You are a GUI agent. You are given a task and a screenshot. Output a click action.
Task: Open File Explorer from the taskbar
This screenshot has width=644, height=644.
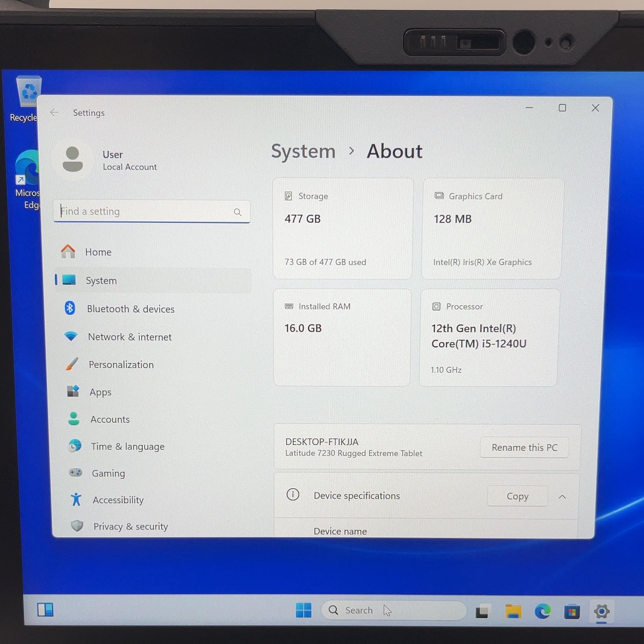[513, 611]
